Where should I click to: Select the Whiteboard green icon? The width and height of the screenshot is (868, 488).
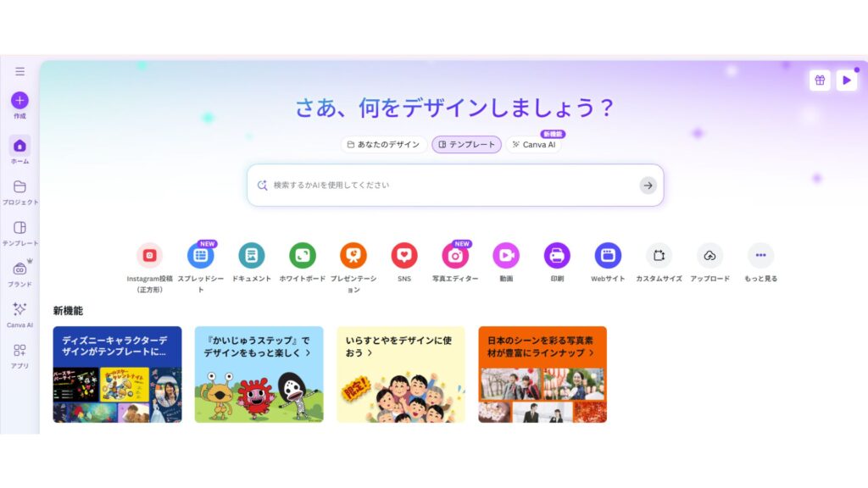pyautogui.click(x=303, y=255)
